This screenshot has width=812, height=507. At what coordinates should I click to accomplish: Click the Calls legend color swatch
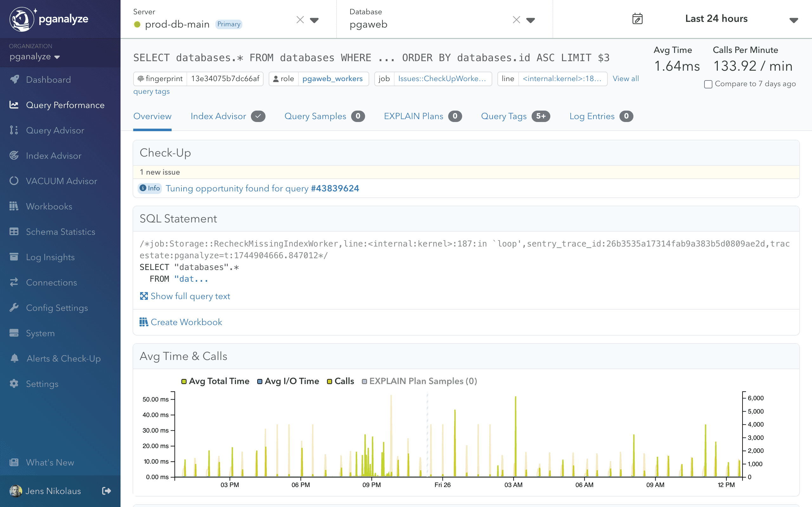click(330, 382)
